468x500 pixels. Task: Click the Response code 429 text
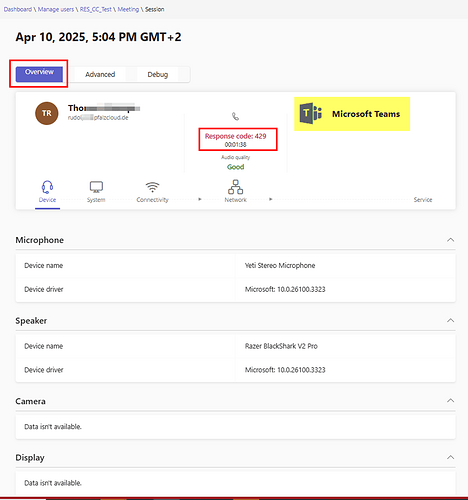[x=235, y=136]
